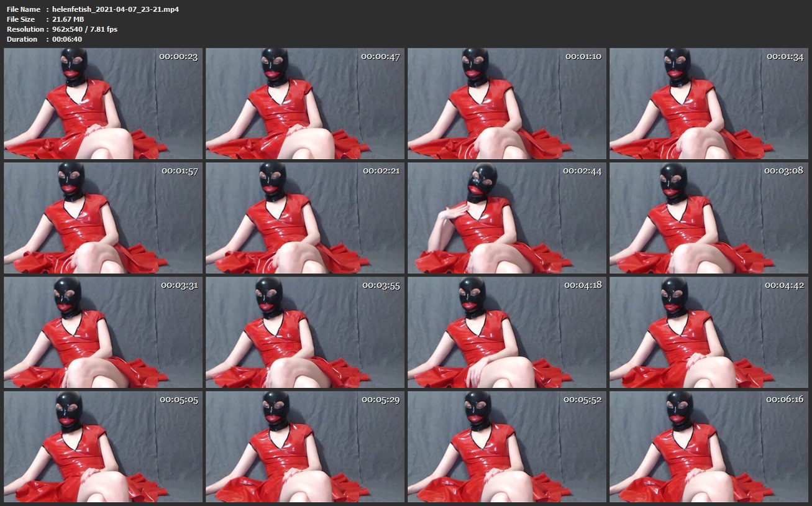Image resolution: width=812 pixels, height=506 pixels.
Task: Open the frame stamped 00:02:44
Action: 507,218
